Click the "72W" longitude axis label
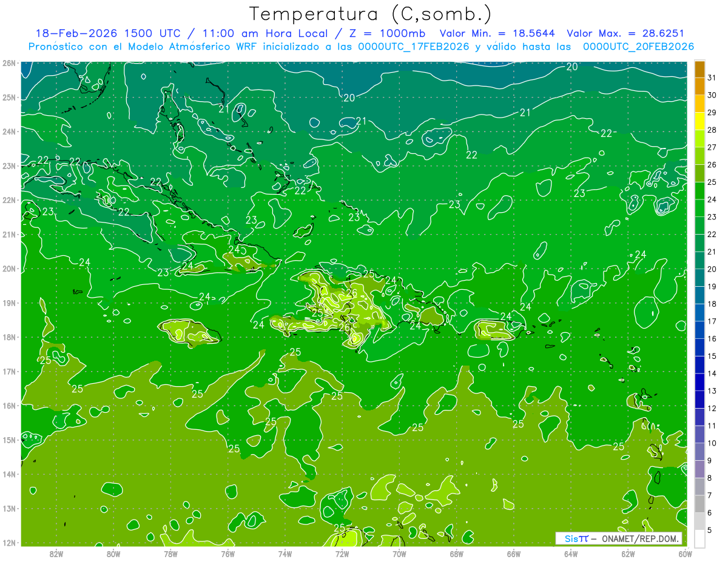Screen dimensions: 728x562 (x=342, y=554)
